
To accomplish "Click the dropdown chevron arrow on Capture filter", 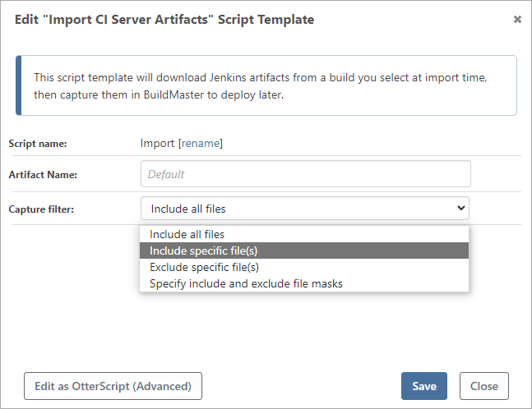I will click(x=460, y=209).
